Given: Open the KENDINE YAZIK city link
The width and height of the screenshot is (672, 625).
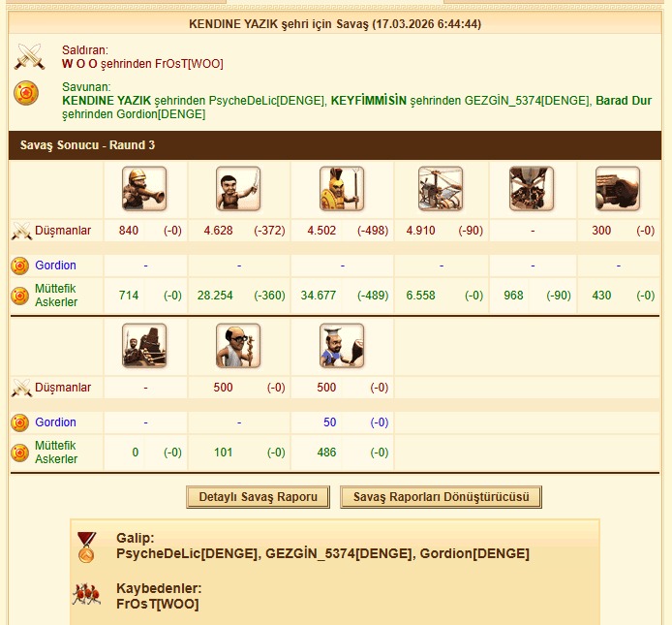Looking at the screenshot, I should [107, 101].
